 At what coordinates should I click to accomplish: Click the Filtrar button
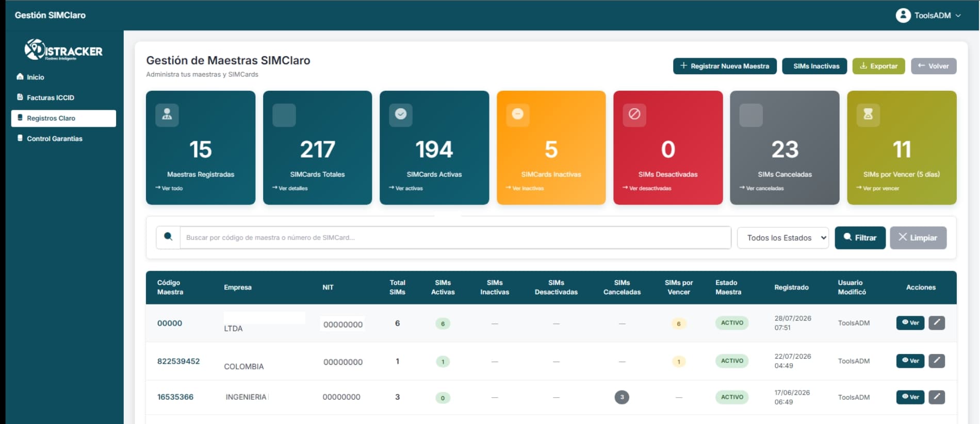click(860, 238)
